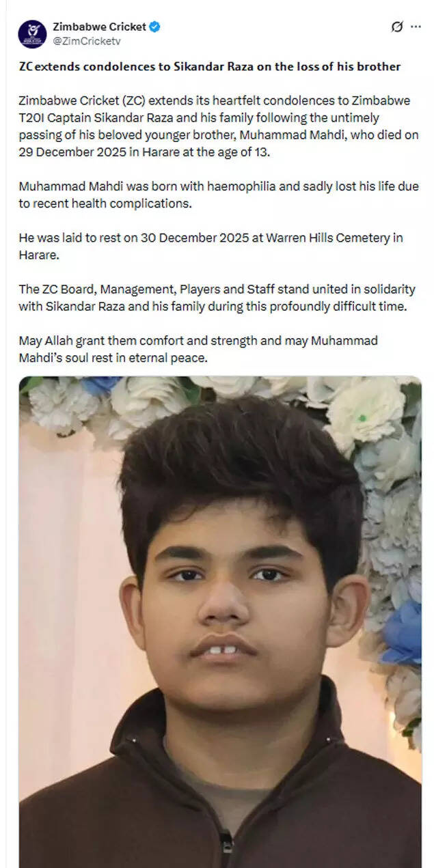Click the bold condolences headline text
Image resolution: width=434 pixels, height=868 pixels.
click(x=210, y=67)
